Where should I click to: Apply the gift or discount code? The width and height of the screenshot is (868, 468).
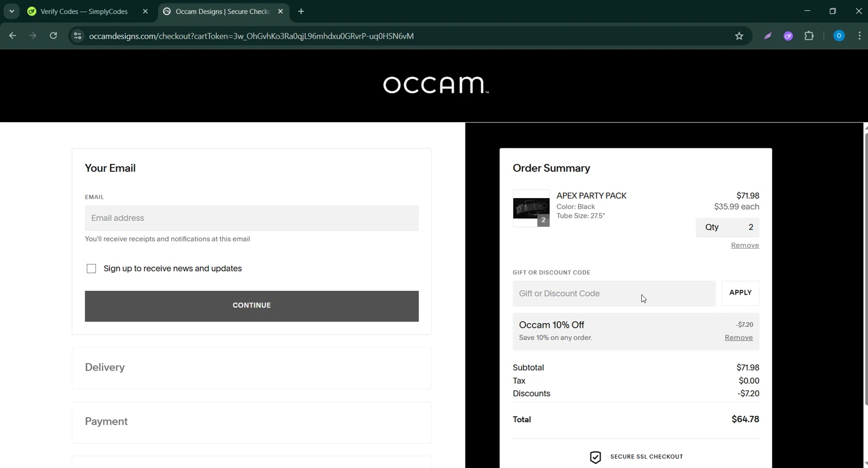click(x=741, y=292)
